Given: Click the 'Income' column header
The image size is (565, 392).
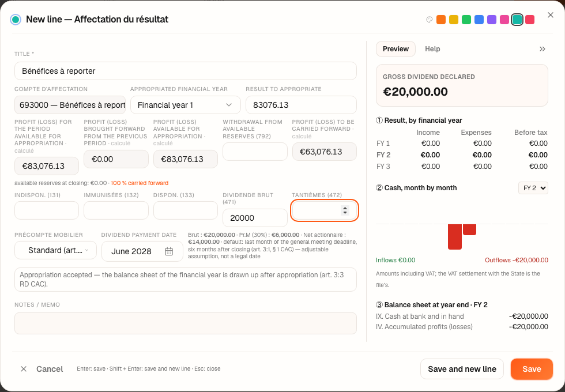Looking at the screenshot, I should coord(428,133).
